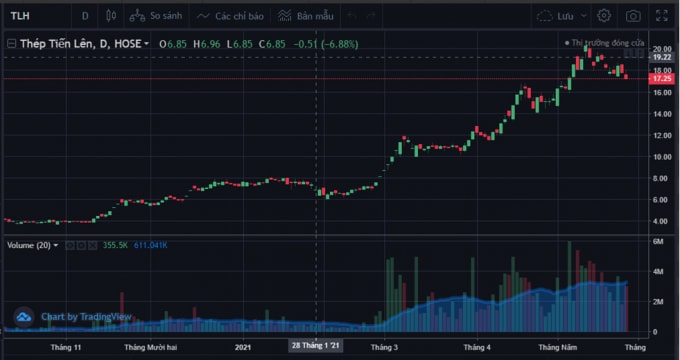Open the Chart by TradingView link

86,317
